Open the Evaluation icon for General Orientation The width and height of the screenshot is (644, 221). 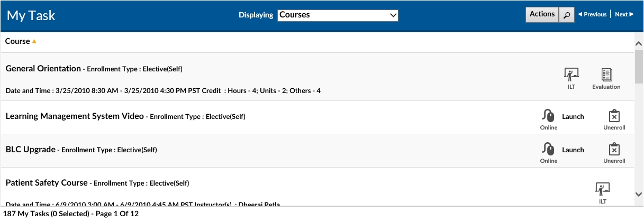pyautogui.click(x=606, y=75)
